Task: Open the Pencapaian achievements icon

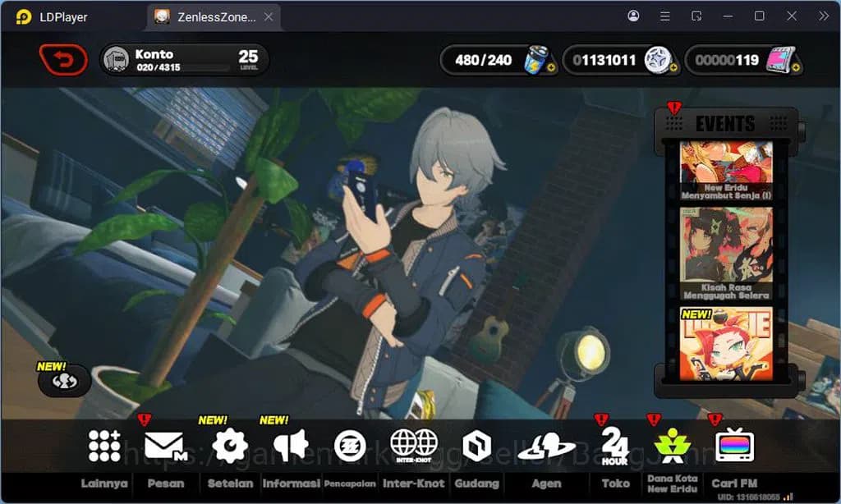Action: [x=350, y=446]
